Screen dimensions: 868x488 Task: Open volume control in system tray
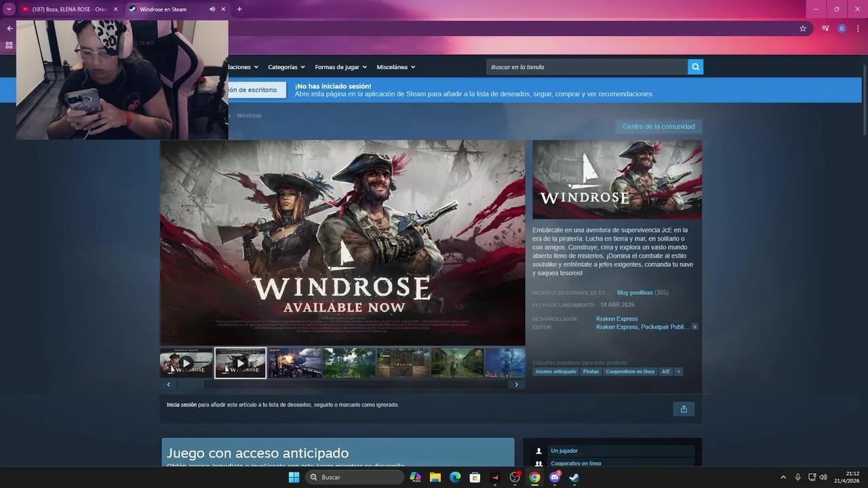click(823, 477)
